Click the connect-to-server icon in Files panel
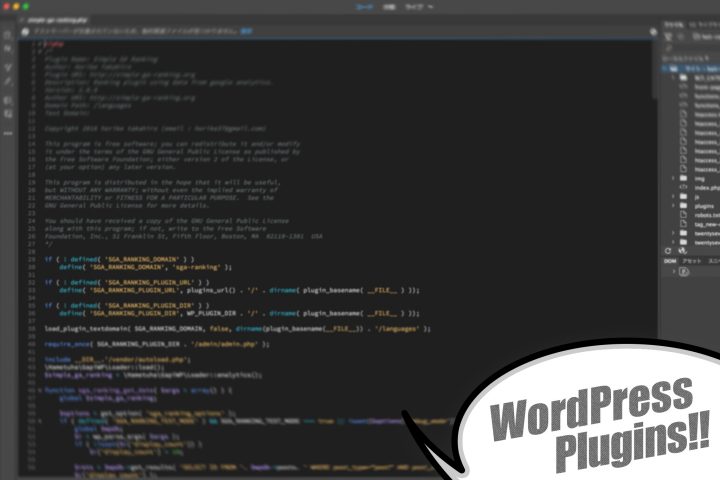Image resolution: width=720 pixels, height=480 pixels. [x=668, y=36]
